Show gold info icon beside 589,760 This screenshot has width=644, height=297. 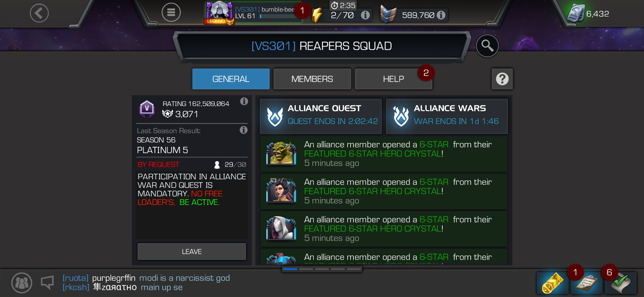pos(441,15)
